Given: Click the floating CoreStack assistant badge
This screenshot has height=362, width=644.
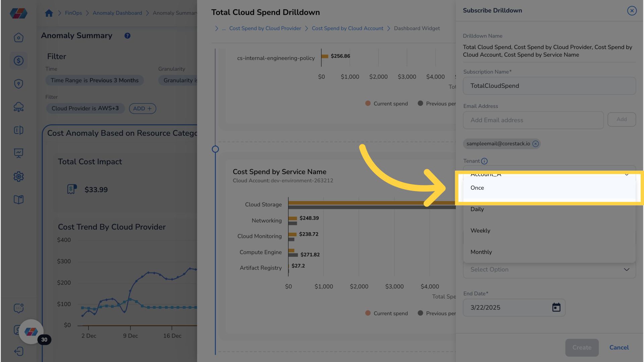Looking at the screenshot, I should point(31,331).
